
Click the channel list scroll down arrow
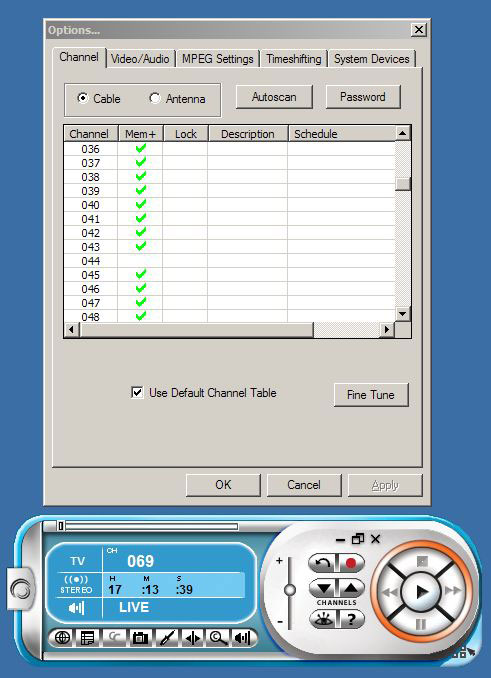tap(402, 314)
